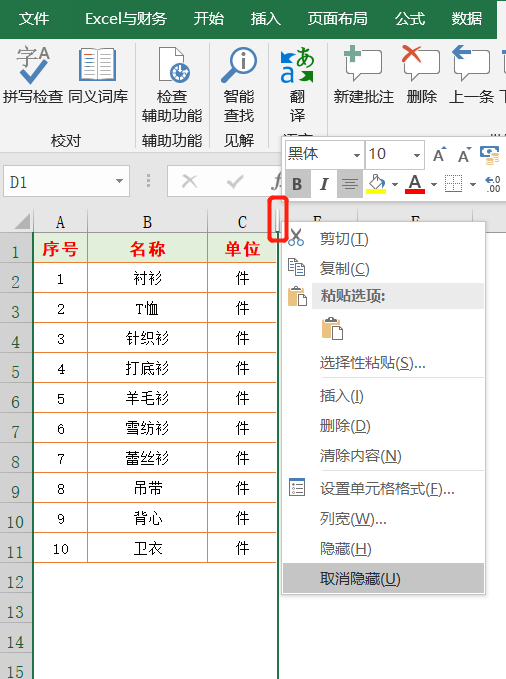Choose 清除内容(N) from context menu
This screenshot has width=506, height=679.
pyautogui.click(x=383, y=456)
